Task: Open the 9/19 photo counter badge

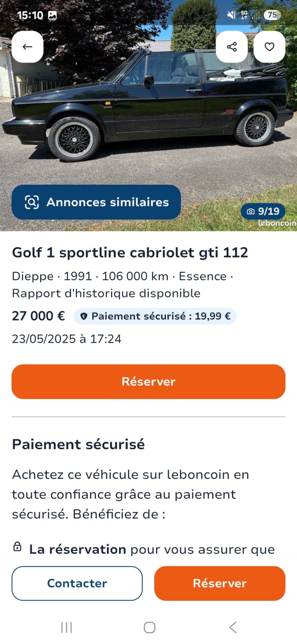Action: (x=263, y=211)
